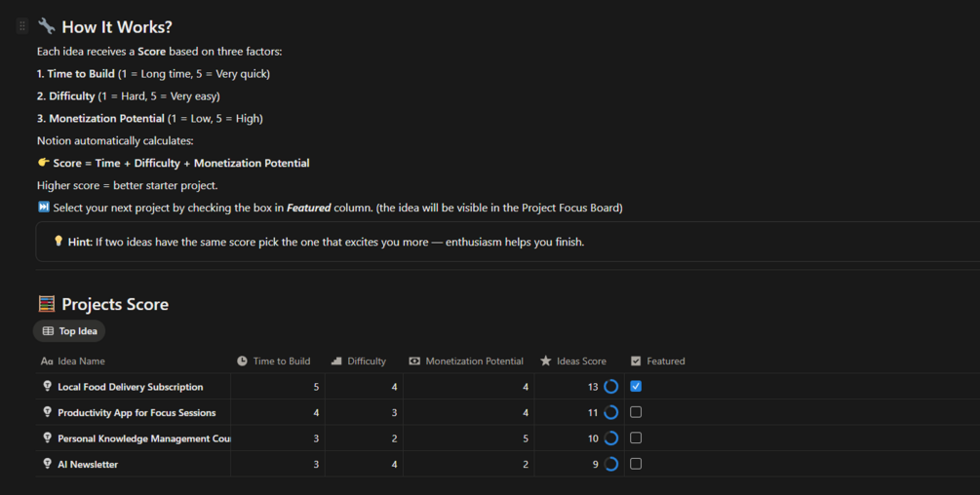Open the Personal Knowledge Management Course page

point(143,438)
